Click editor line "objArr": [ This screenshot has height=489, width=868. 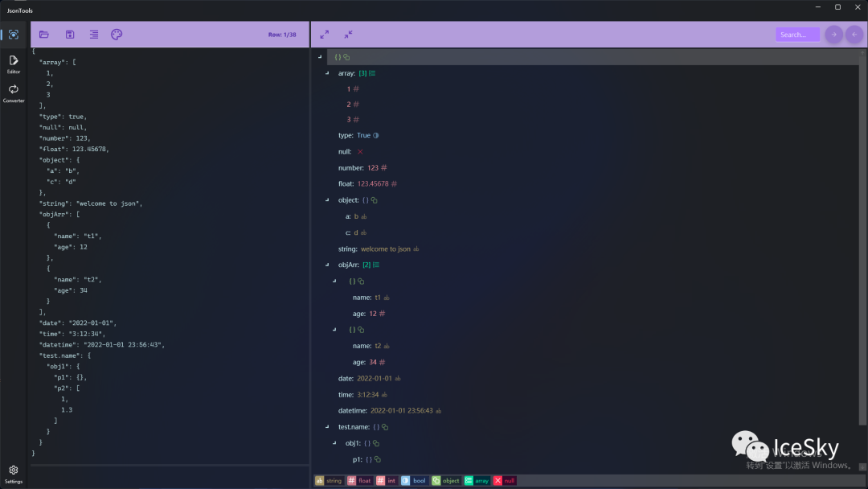59,214
